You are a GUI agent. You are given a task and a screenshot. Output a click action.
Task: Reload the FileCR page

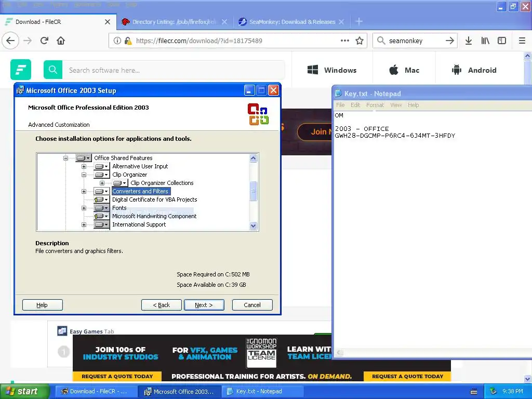45,41
